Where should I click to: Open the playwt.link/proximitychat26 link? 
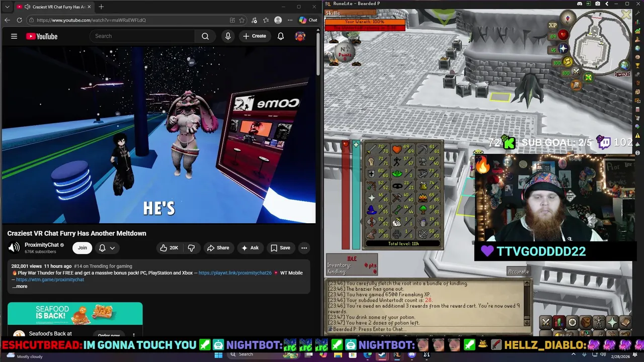pos(235,273)
